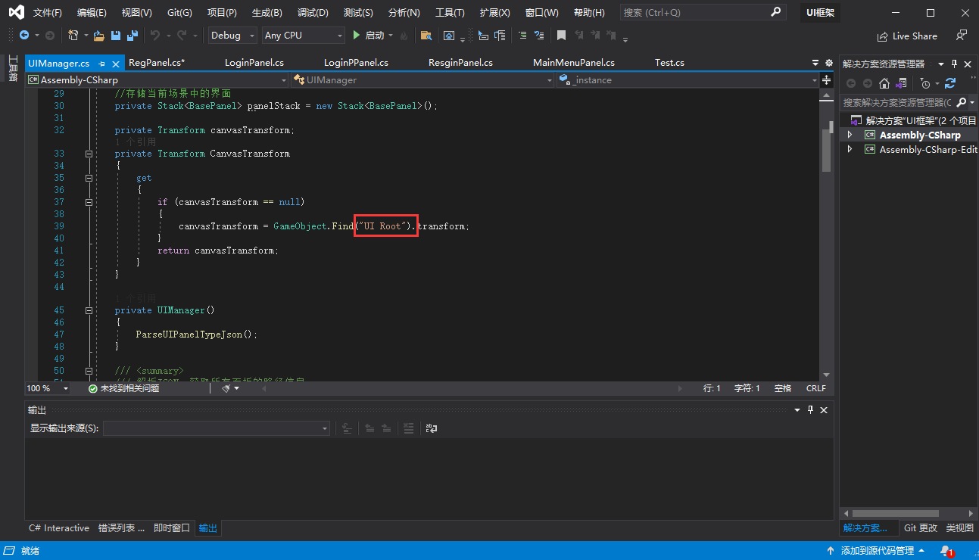
Task: Collapse the get accessor at line 35
Action: point(89,178)
